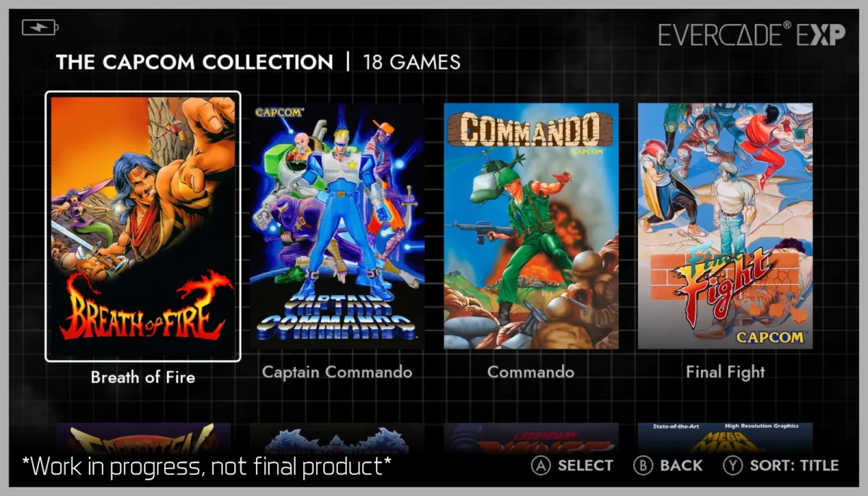
Task: Click the BACK label
Action: tap(681, 466)
